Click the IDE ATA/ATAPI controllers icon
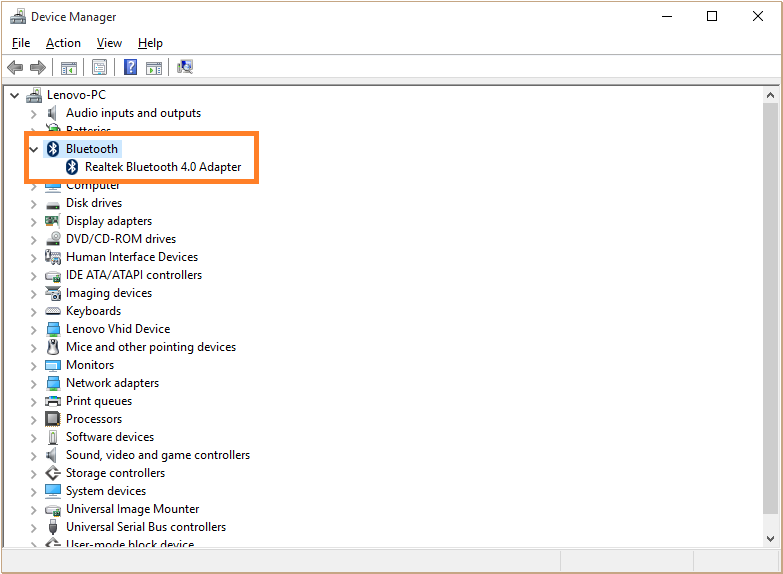Viewport: 783px width, 574px height. coord(53,275)
